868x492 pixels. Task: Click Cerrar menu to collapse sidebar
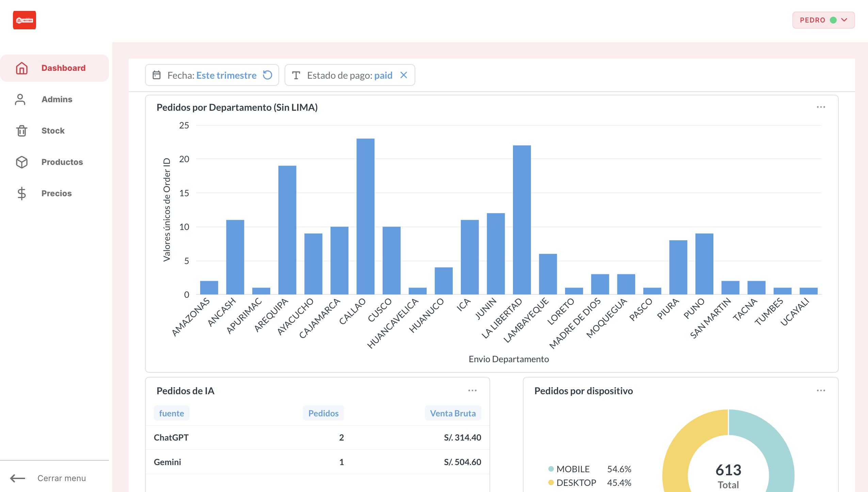62,478
